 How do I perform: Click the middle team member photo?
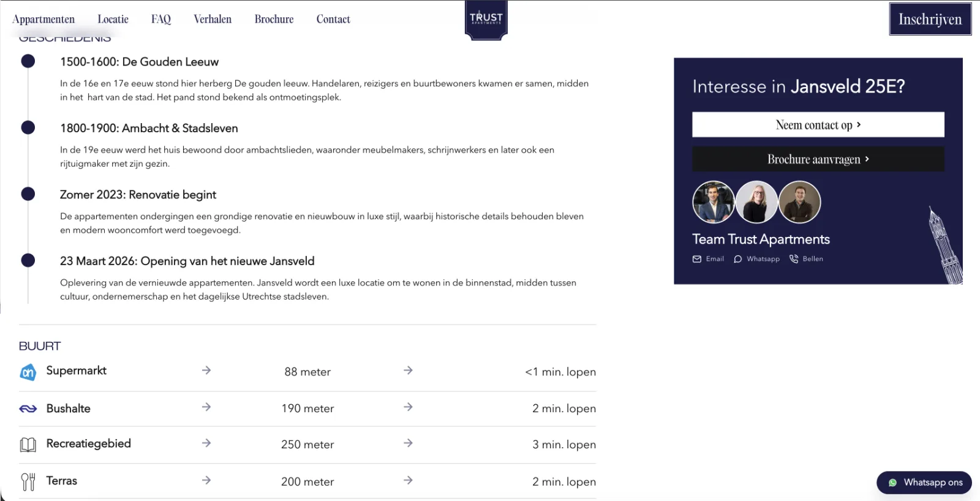click(756, 202)
